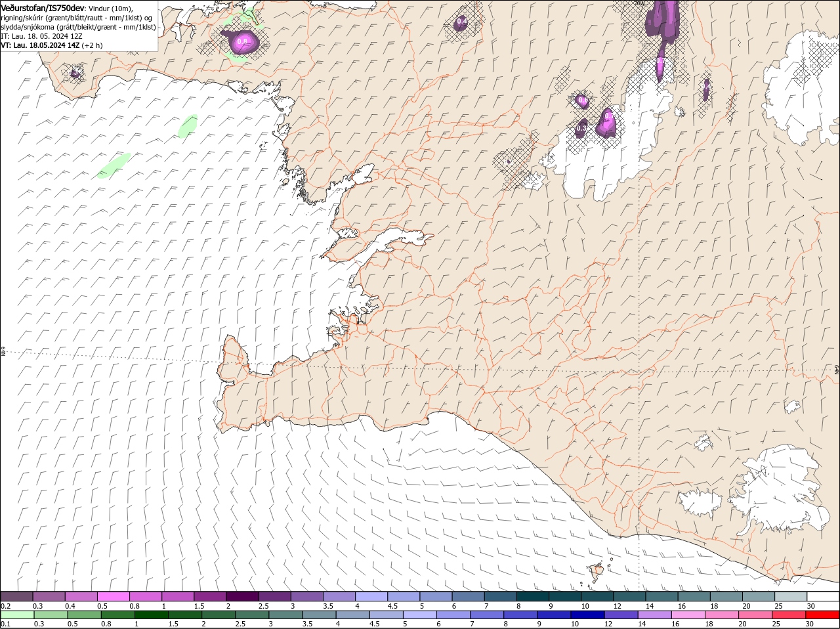Click the lower-row swatch starting at 3.5

coord(319,615)
